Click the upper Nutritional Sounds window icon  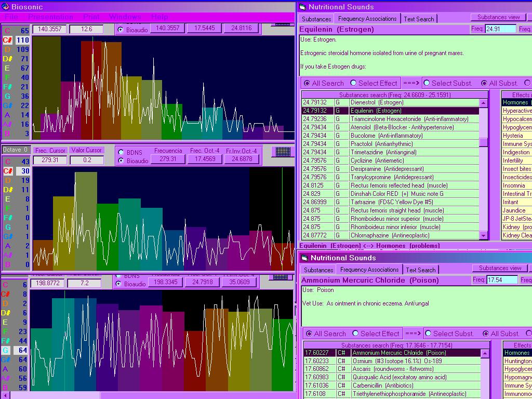coord(302,7)
